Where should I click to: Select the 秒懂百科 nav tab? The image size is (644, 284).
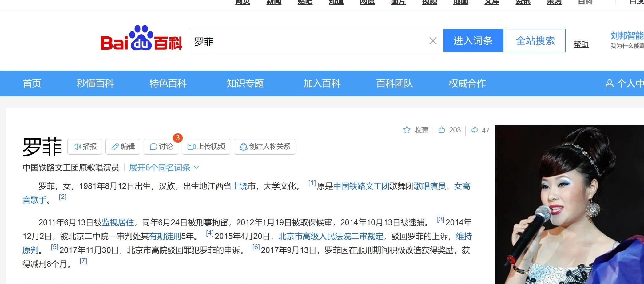(95, 83)
